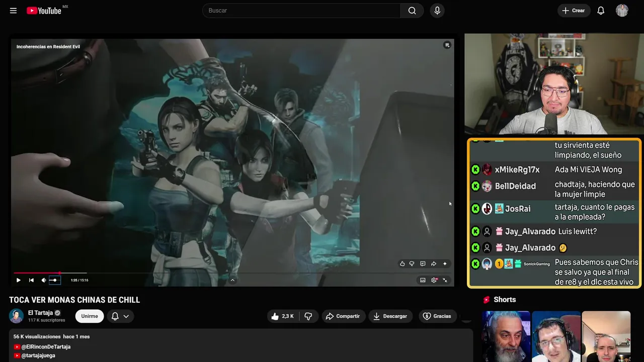Click the streamer webcam overlay
This screenshot has height=362, width=644.
[554, 84]
